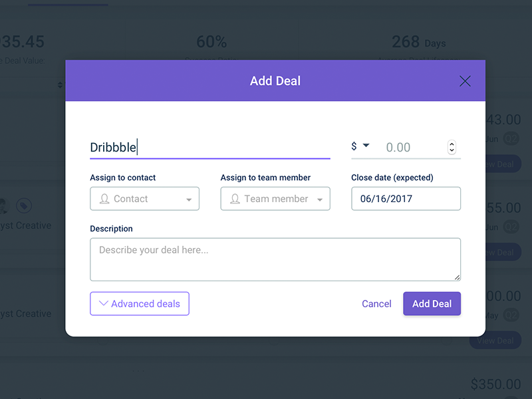532x399 pixels.
Task: Focus the deal name field containing Dribbble
Action: tap(209, 148)
